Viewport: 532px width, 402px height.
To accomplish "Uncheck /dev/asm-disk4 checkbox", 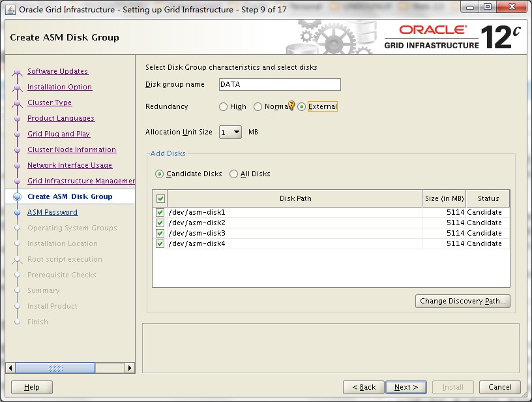I will point(160,244).
